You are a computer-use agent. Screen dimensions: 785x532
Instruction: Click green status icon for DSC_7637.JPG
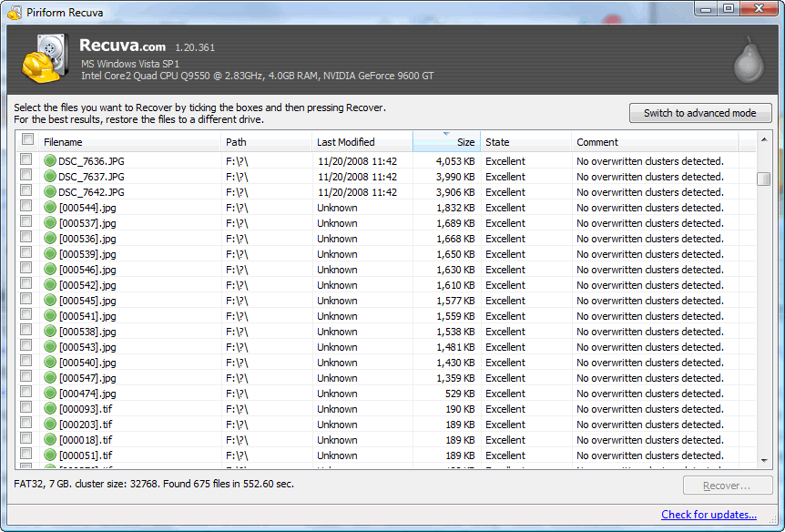[x=49, y=177]
